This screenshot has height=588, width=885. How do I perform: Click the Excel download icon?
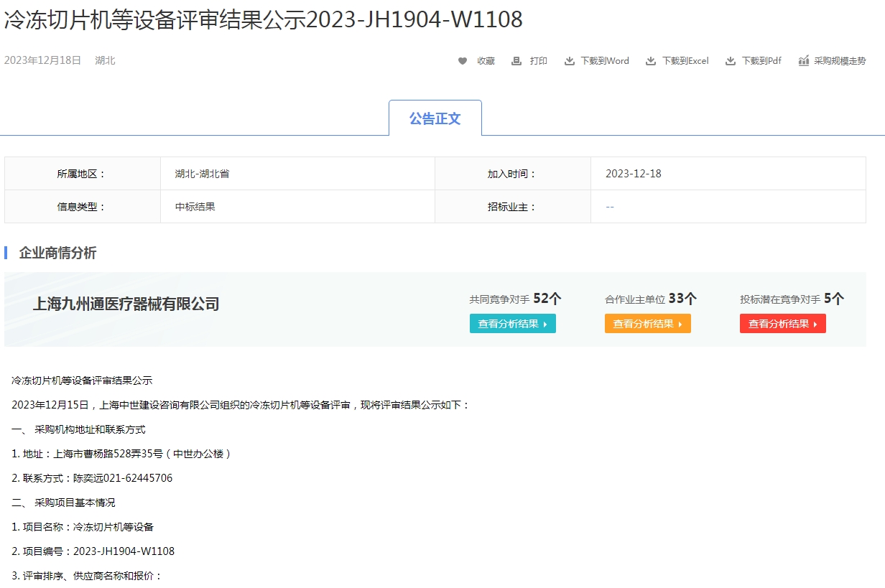pos(651,61)
